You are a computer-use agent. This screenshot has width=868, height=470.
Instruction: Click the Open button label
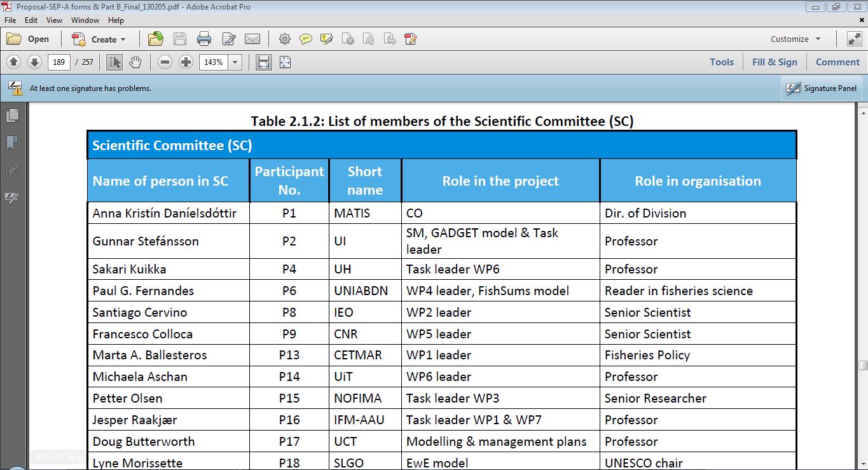(x=38, y=39)
